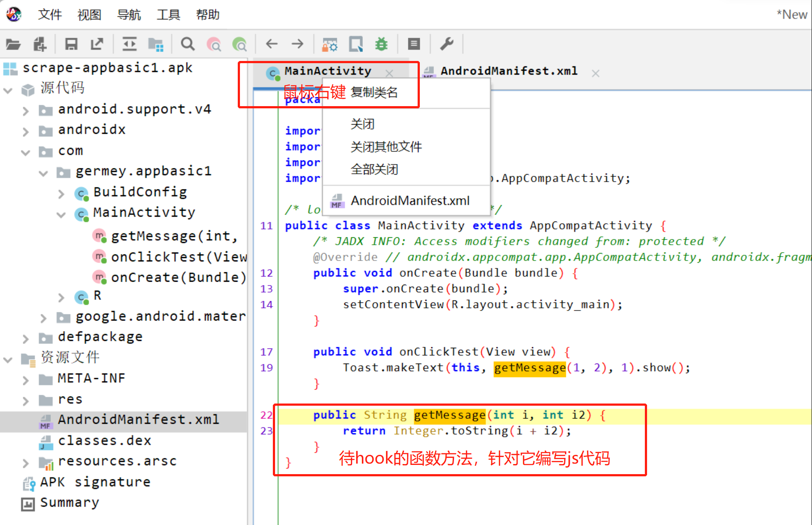
Task: Expand the R class node
Action: pyautogui.click(x=61, y=298)
